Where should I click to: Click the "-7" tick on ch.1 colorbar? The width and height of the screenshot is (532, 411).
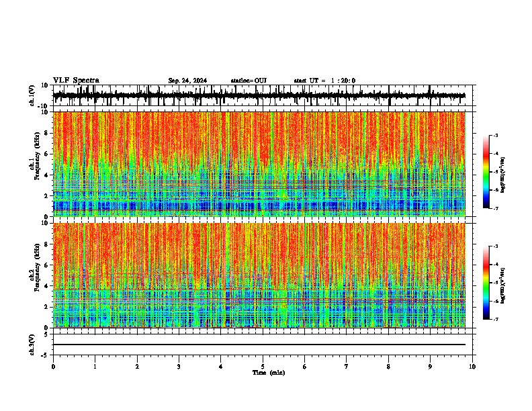(x=496, y=208)
